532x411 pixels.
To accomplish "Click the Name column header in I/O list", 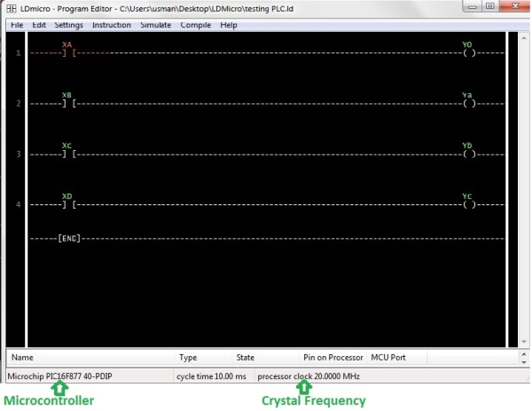I will 22,357.
